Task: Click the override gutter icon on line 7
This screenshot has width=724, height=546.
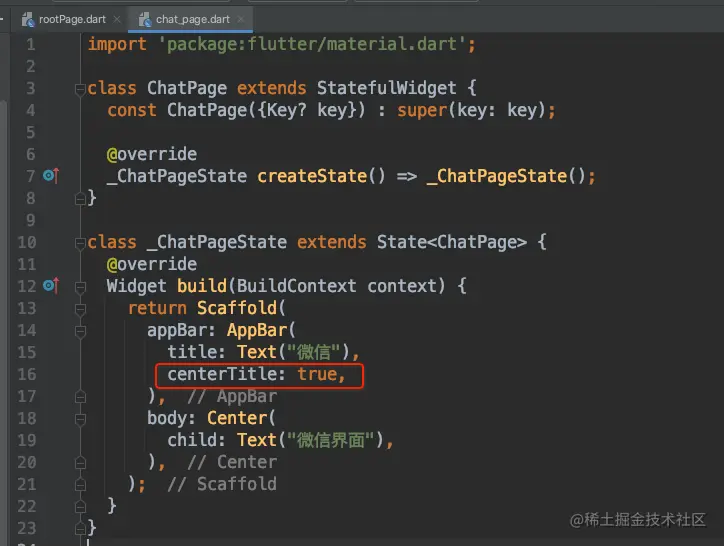Action: point(51,176)
